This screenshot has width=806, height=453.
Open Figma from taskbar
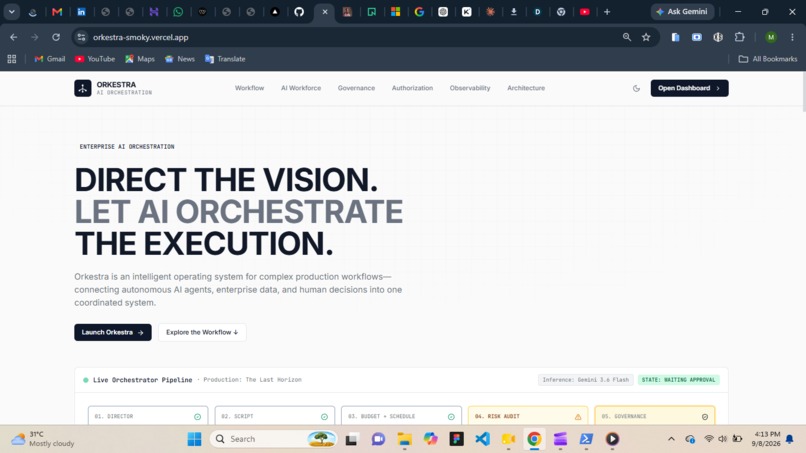pos(456,439)
